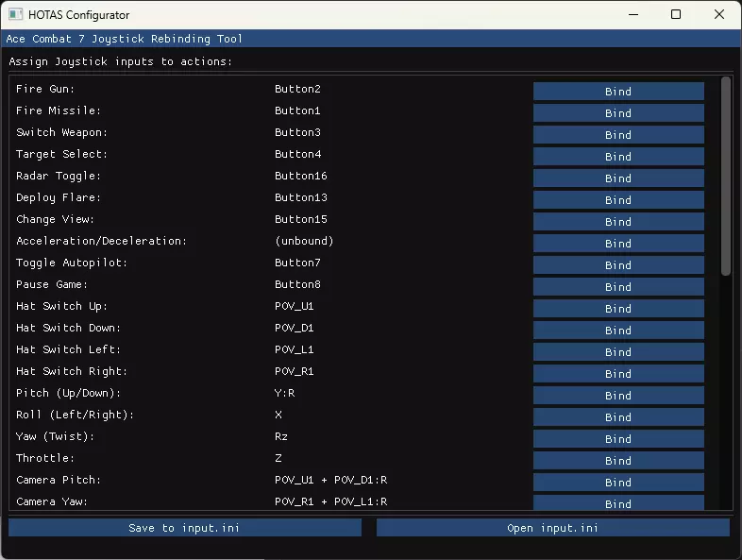Click the Fire Gun action label
Viewport: 742px width, 560px height.
[x=45, y=89]
